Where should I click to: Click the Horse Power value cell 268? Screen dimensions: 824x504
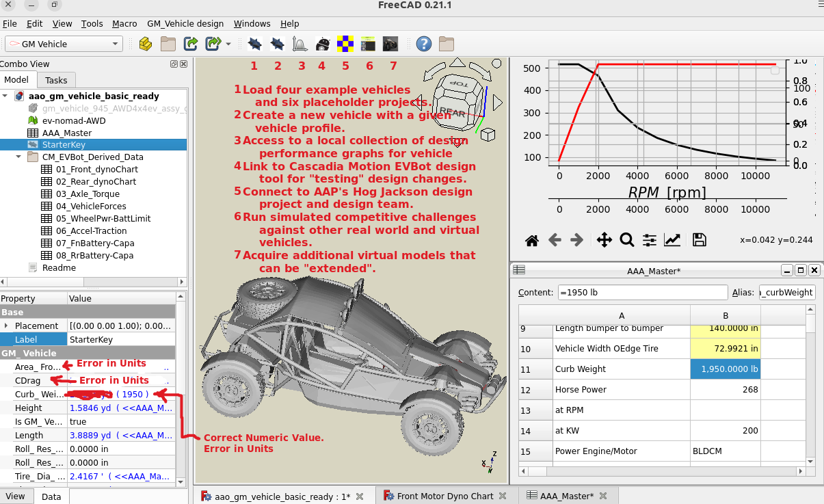725,390
